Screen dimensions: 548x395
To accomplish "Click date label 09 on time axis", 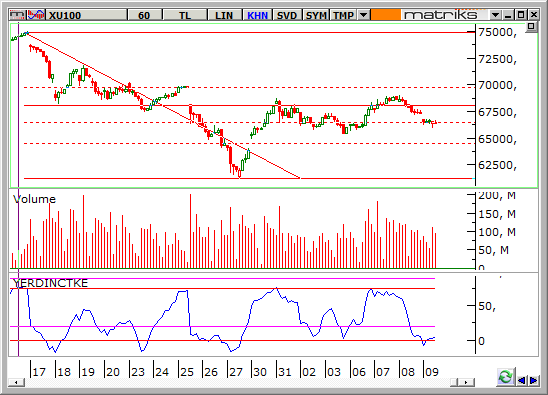I will point(431,372).
